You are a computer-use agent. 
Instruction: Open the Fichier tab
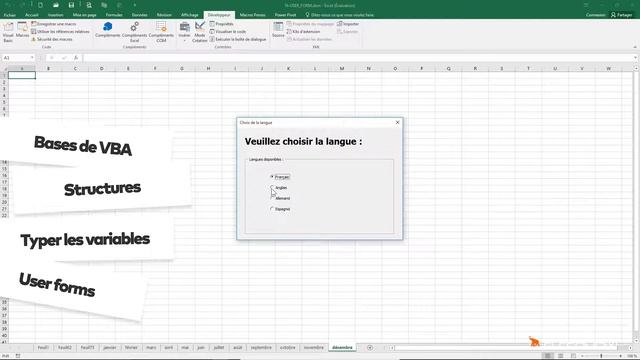coord(9,15)
